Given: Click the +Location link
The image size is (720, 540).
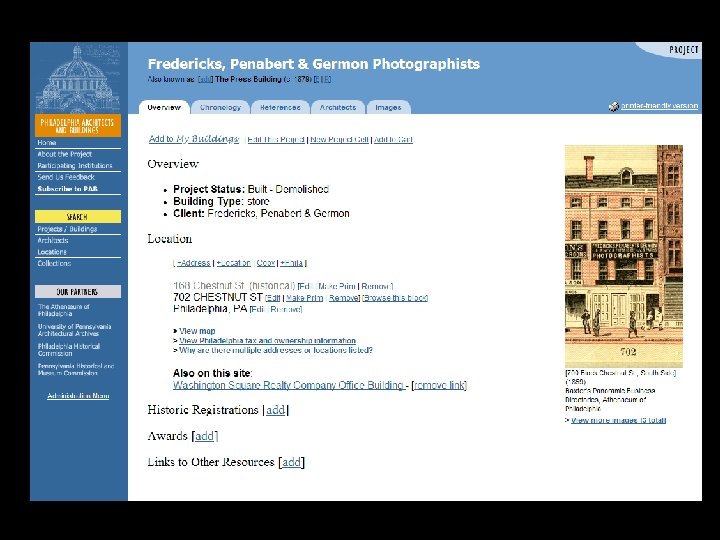Looking at the screenshot, I should 233,263.
